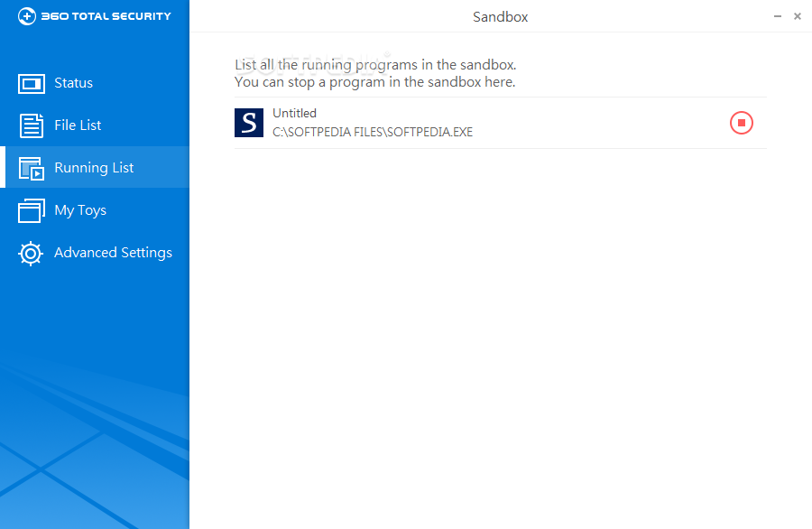Click the My Toys windows icon
Screen dimensions: 812x529
(31, 210)
